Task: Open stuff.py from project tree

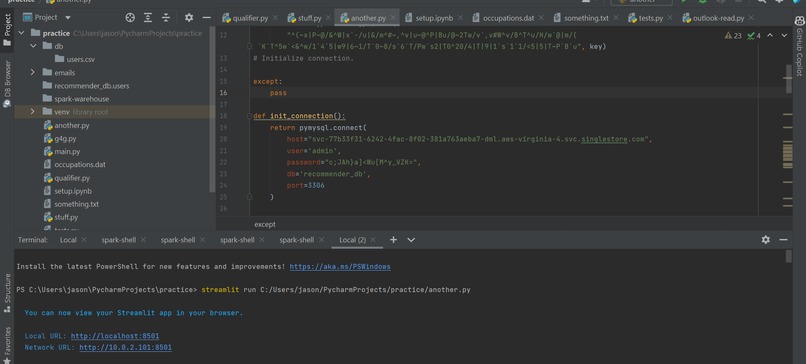Action: tap(61, 217)
